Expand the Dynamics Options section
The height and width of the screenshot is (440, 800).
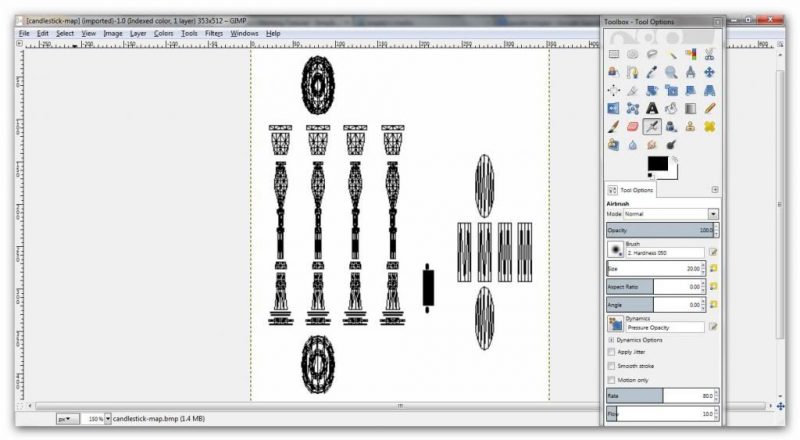tap(611, 340)
